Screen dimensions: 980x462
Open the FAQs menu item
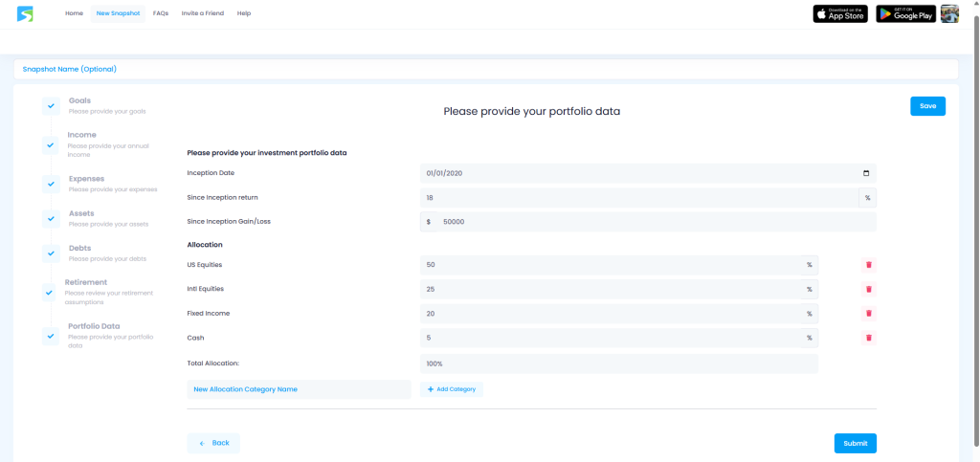(161, 13)
